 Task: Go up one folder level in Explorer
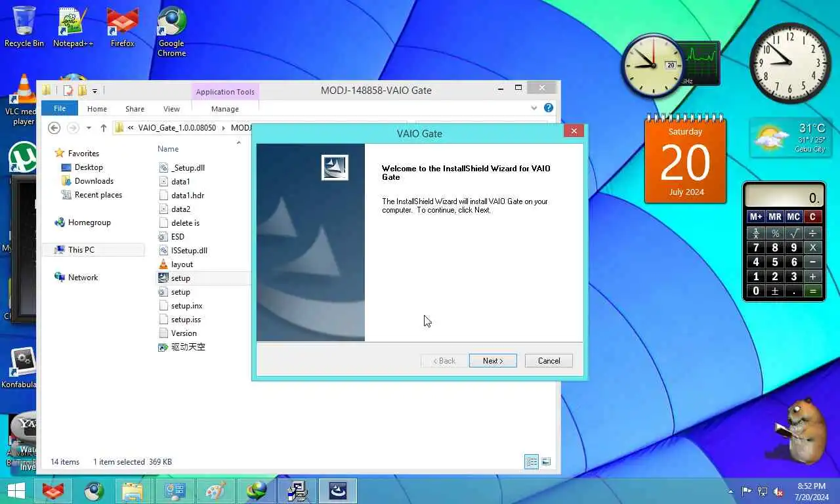104,128
